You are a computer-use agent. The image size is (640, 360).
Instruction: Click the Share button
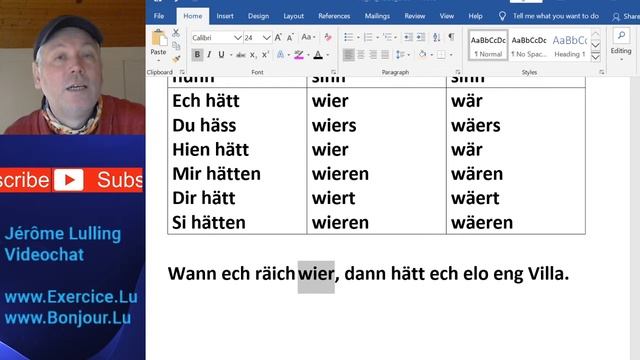pos(627,16)
